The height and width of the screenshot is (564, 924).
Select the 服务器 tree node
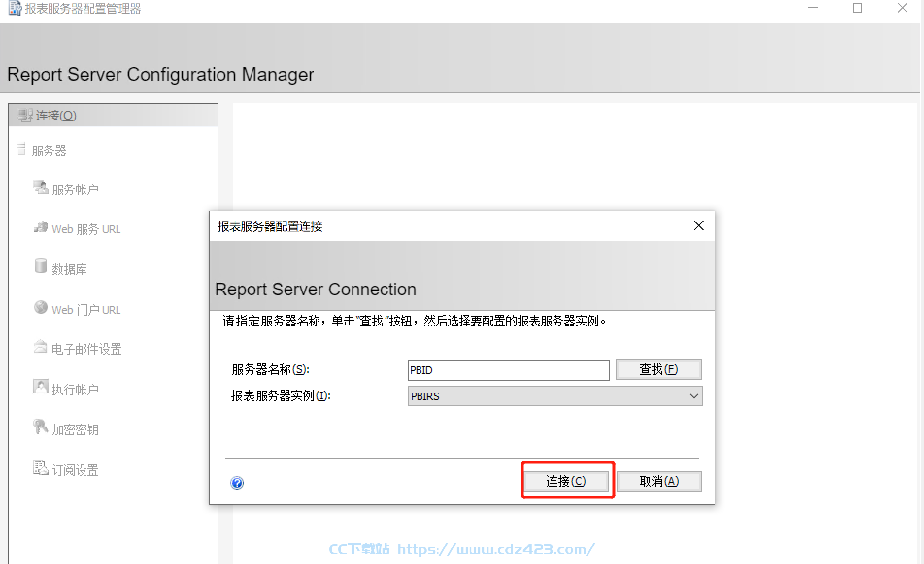(x=49, y=151)
